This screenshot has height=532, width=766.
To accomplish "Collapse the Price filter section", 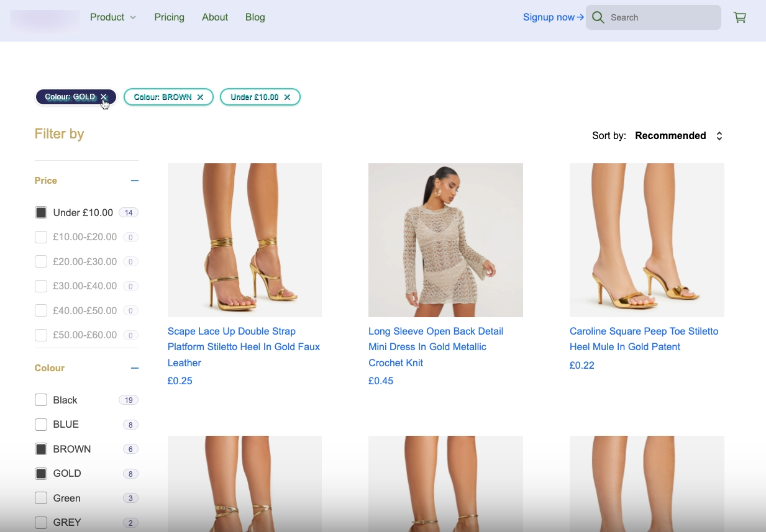I will 134,181.
